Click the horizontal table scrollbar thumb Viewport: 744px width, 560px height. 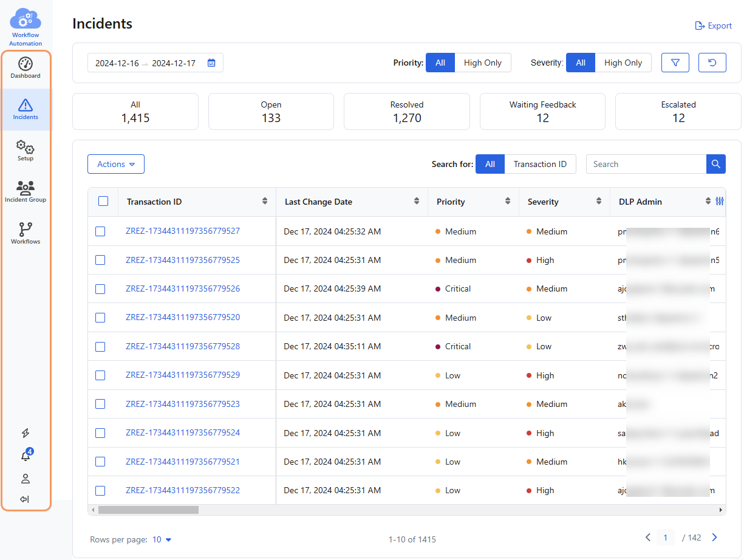[x=148, y=510]
